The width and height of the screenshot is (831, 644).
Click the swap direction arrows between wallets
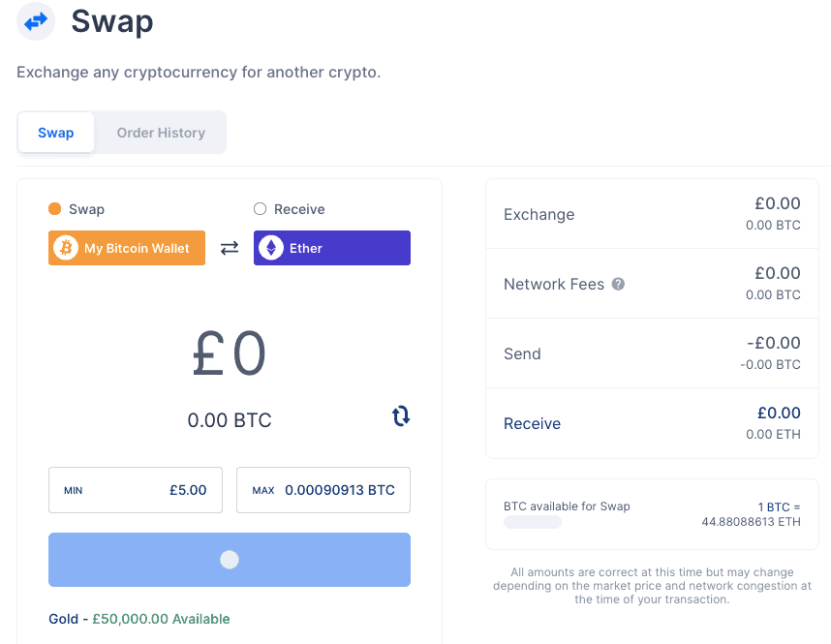pos(230,248)
